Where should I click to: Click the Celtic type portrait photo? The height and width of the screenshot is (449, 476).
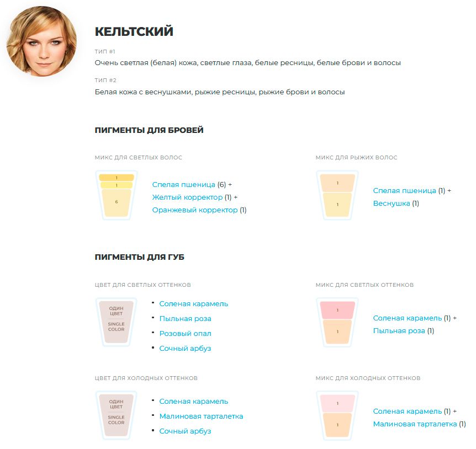(x=41, y=41)
